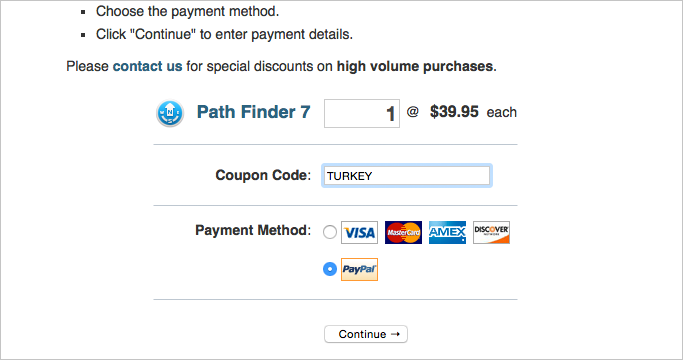The width and height of the screenshot is (683, 360).
Task: Click the Coupon Code label
Action: (263, 175)
